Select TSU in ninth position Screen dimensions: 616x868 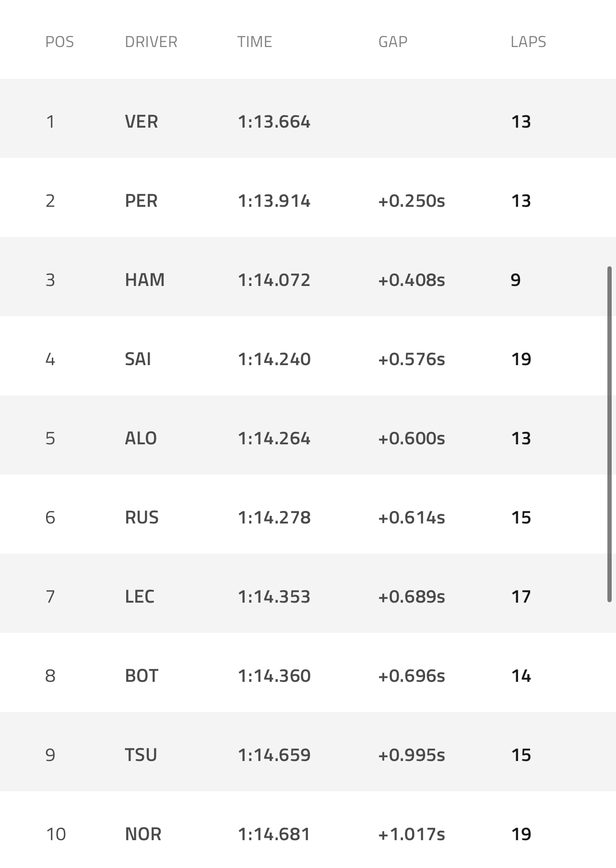pos(141,755)
